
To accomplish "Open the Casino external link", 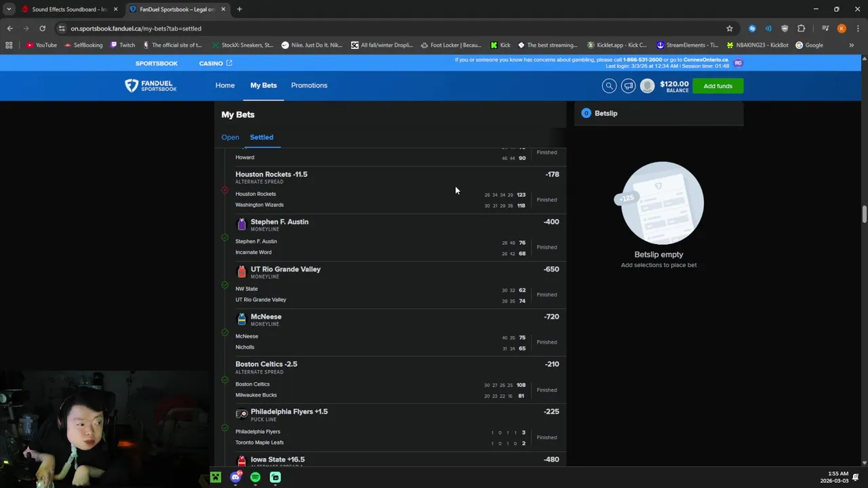I will [x=216, y=63].
